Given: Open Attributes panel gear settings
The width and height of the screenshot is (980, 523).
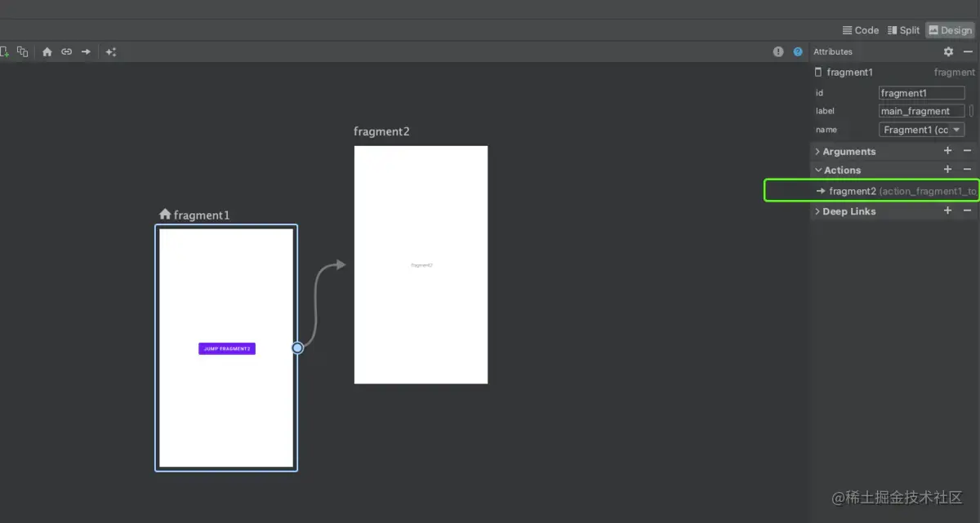Looking at the screenshot, I should pyautogui.click(x=948, y=51).
